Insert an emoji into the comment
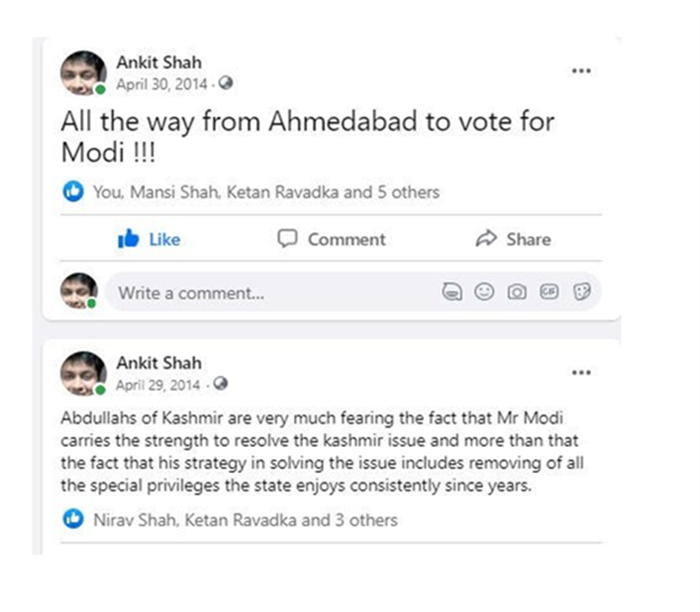The image size is (700, 612). pos(484,292)
